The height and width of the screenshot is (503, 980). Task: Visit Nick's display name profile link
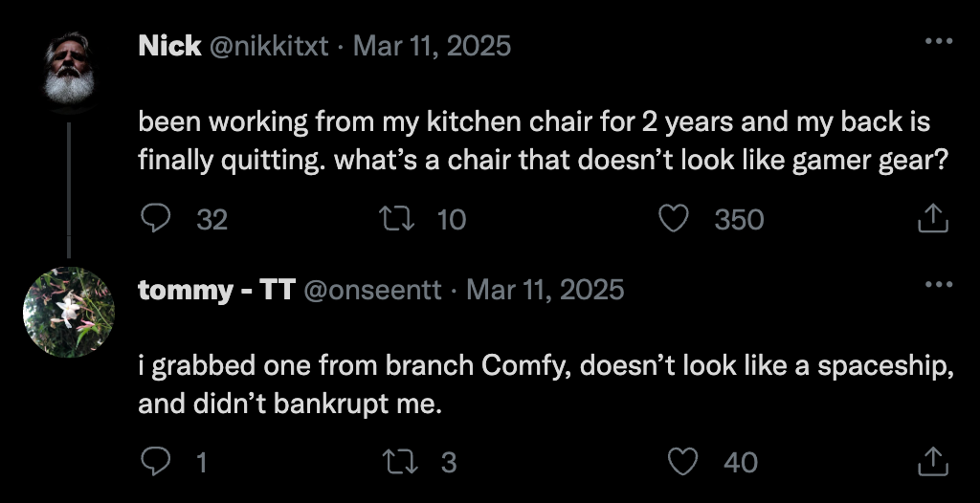click(169, 45)
